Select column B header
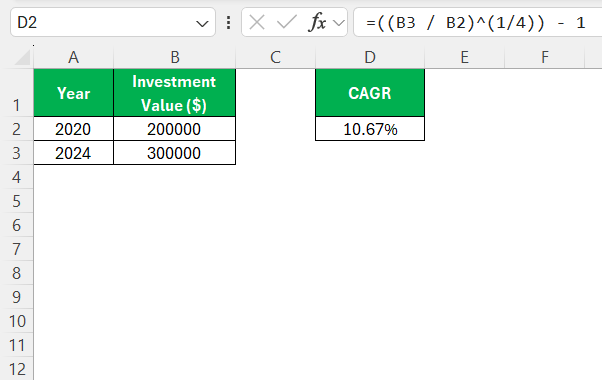Image resolution: width=602 pixels, height=380 pixels. (175, 58)
